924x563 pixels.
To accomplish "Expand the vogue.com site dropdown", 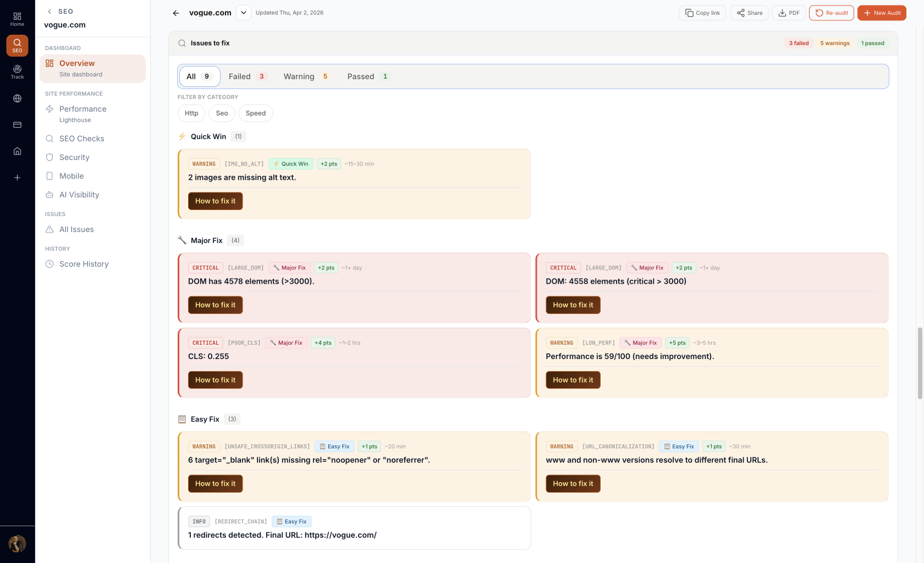I will pyautogui.click(x=243, y=13).
